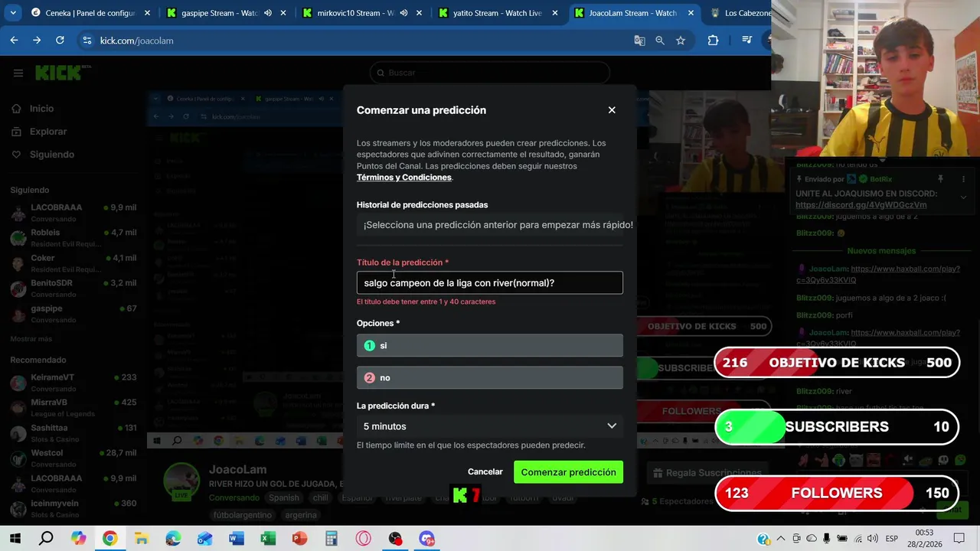The height and width of the screenshot is (551, 980).
Task: Open iceinmyvein recommended channel
Action: click(x=73, y=509)
